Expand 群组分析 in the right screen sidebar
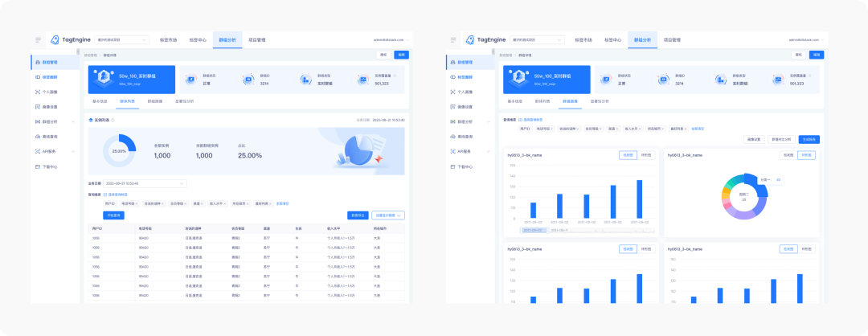The image size is (868, 336). click(x=489, y=121)
